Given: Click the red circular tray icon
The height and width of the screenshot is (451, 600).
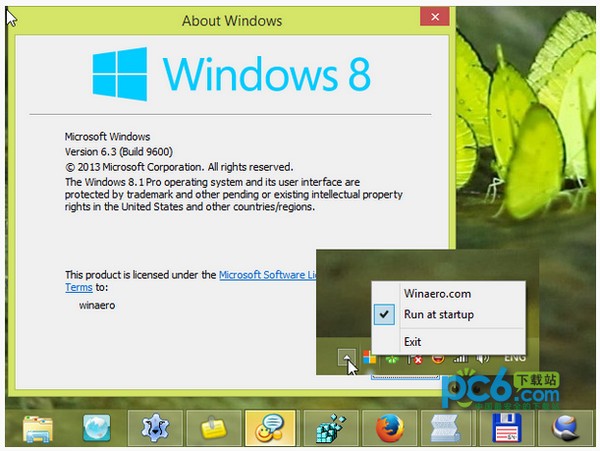Looking at the screenshot, I should point(438,359).
